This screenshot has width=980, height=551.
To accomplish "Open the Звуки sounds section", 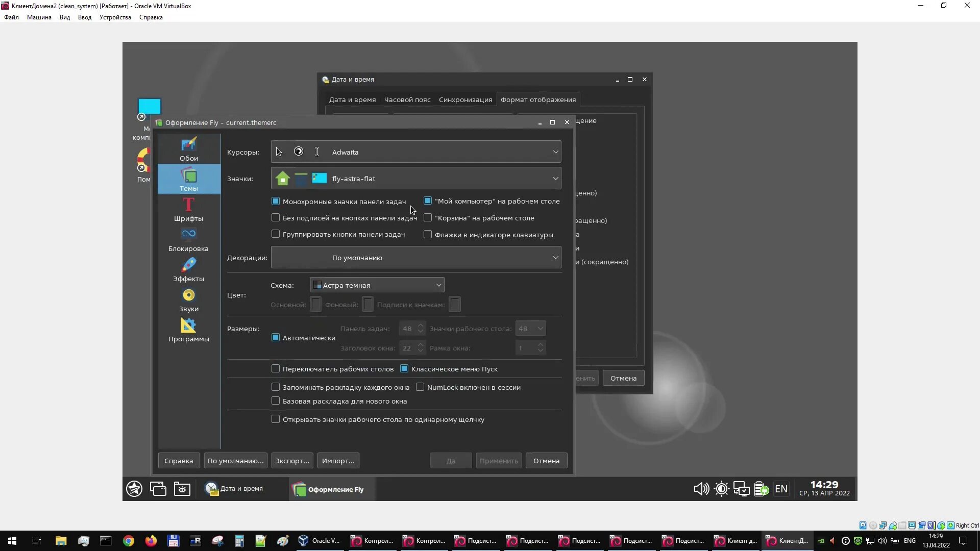I will pyautogui.click(x=189, y=299).
